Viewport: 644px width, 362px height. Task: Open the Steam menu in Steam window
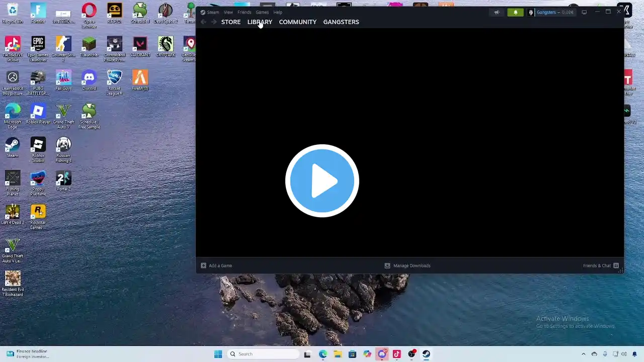click(x=210, y=12)
